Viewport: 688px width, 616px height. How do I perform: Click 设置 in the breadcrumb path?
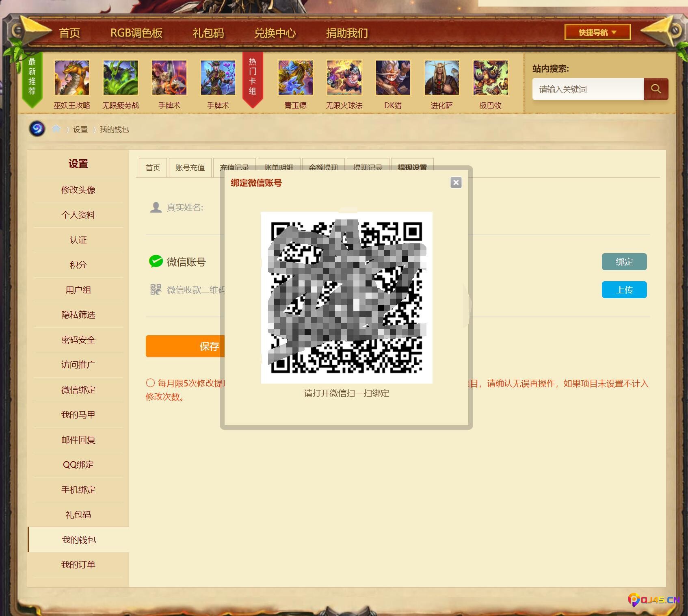(x=80, y=129)
